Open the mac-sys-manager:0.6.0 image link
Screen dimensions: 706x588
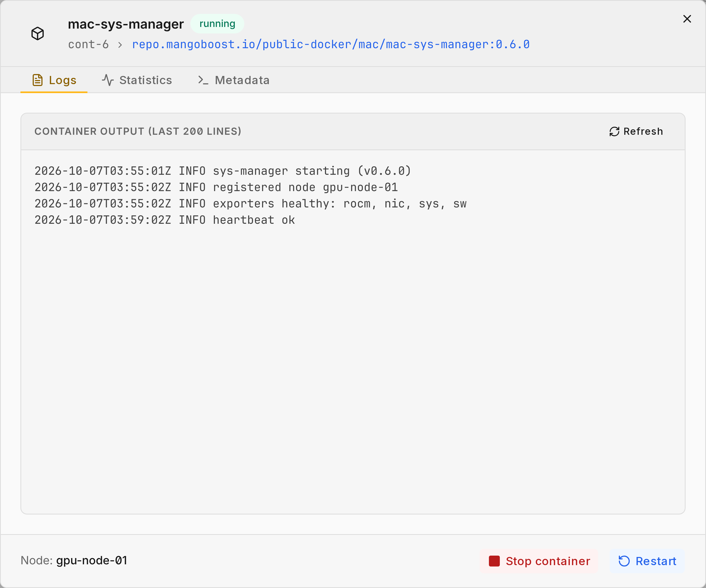[x=331, y=44]
